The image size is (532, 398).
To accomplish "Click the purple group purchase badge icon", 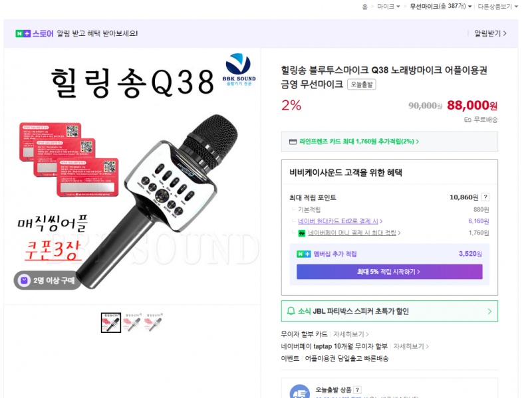I will [x=24, y=280].
